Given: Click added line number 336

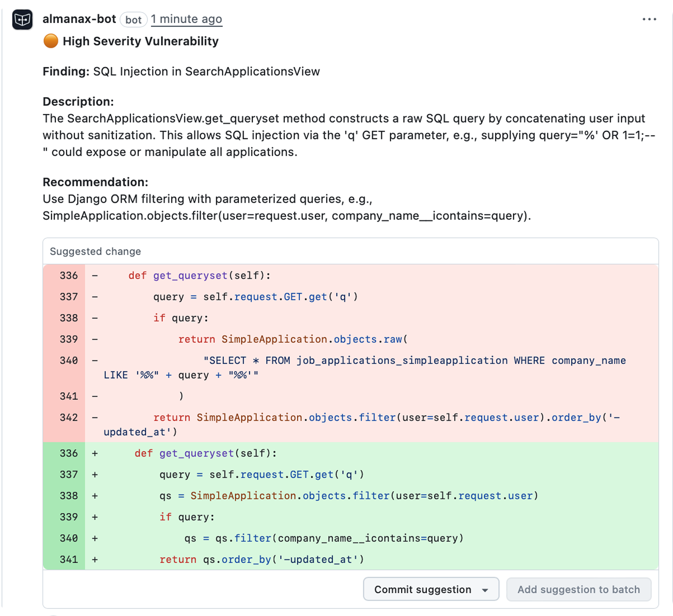Looking at the screenshot, I should click(x=69, y=453).
